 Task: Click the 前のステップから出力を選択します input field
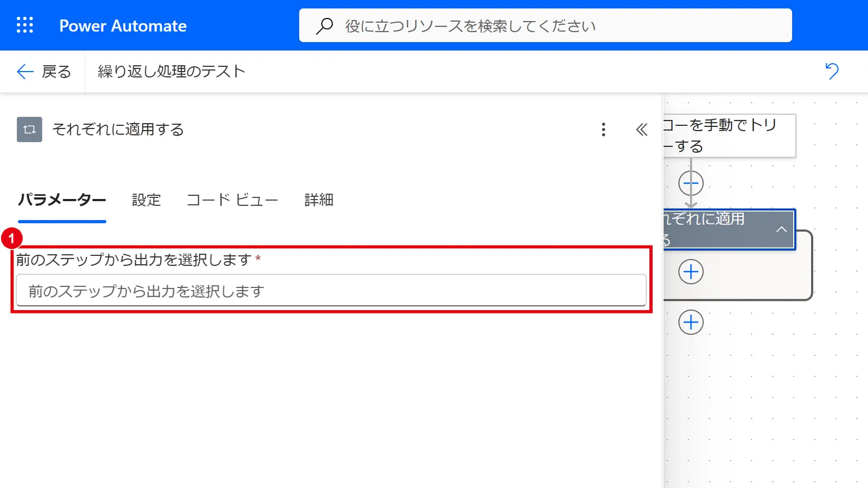point(331,291)
